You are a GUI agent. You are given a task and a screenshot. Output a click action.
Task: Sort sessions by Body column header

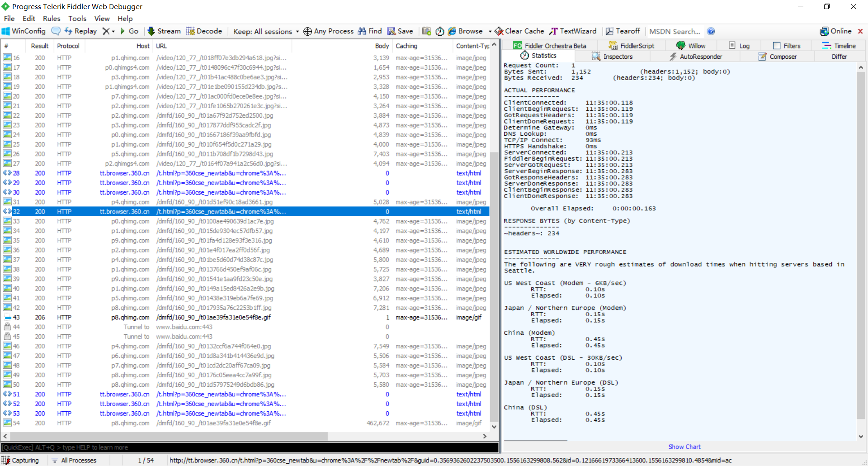point(342,46)
